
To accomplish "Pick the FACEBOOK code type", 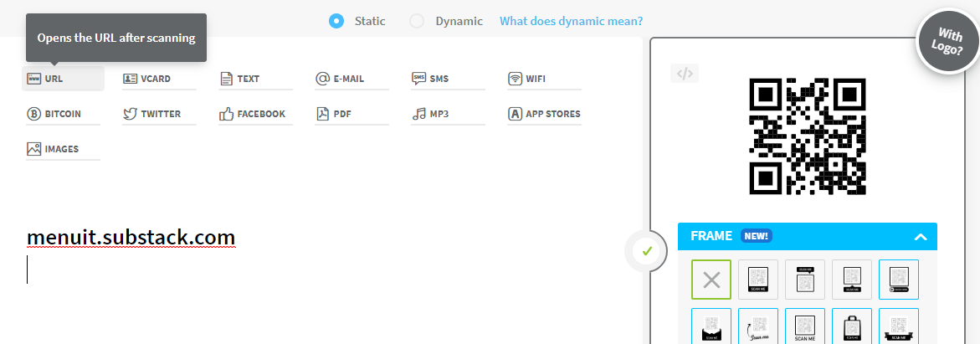I will coord(255,114).
